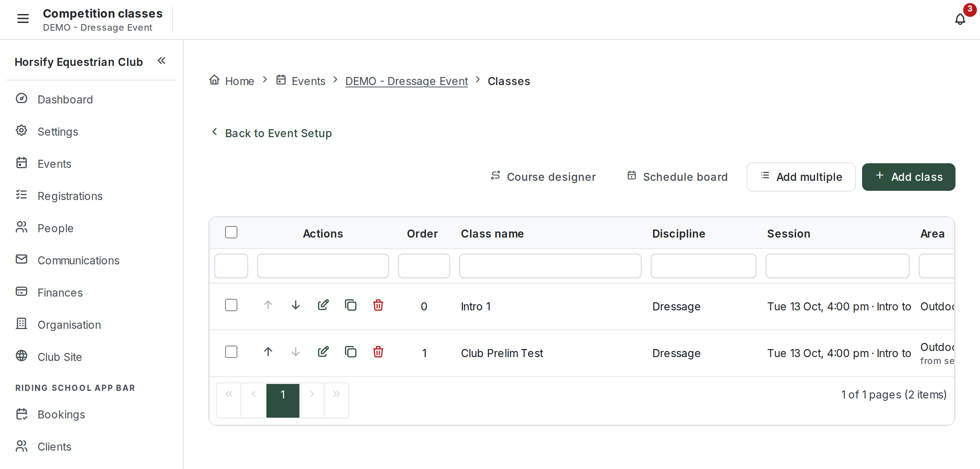Move Club Prelim Test down arrow
The height and width of the screenshot is (469, 980).
[x=296, y=352]
